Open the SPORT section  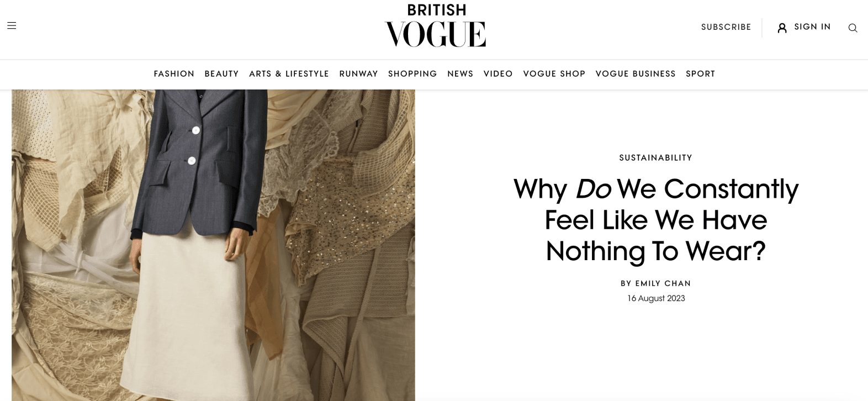coord(700,73)
